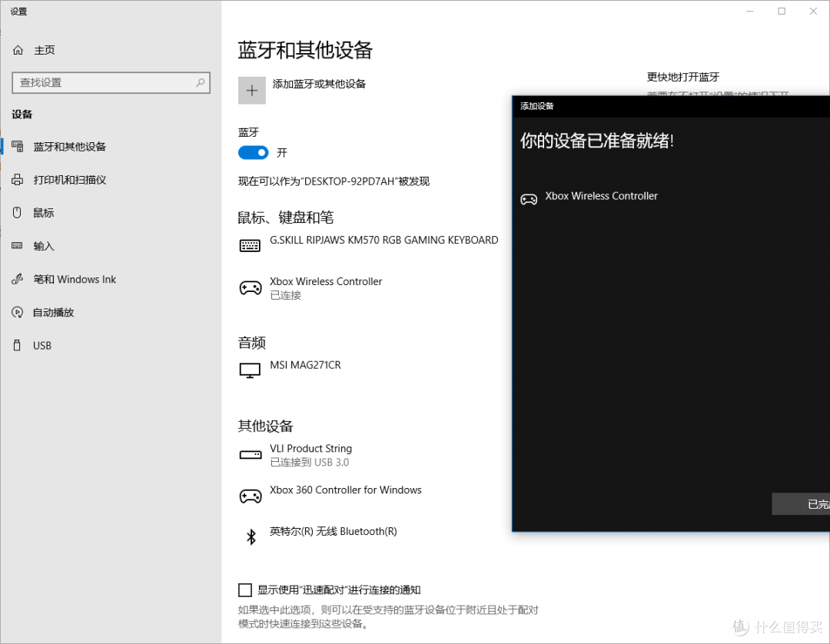Click the 蓝牙和其他设备 sidebar icon
Screen dimensions: 830x644
18,147
